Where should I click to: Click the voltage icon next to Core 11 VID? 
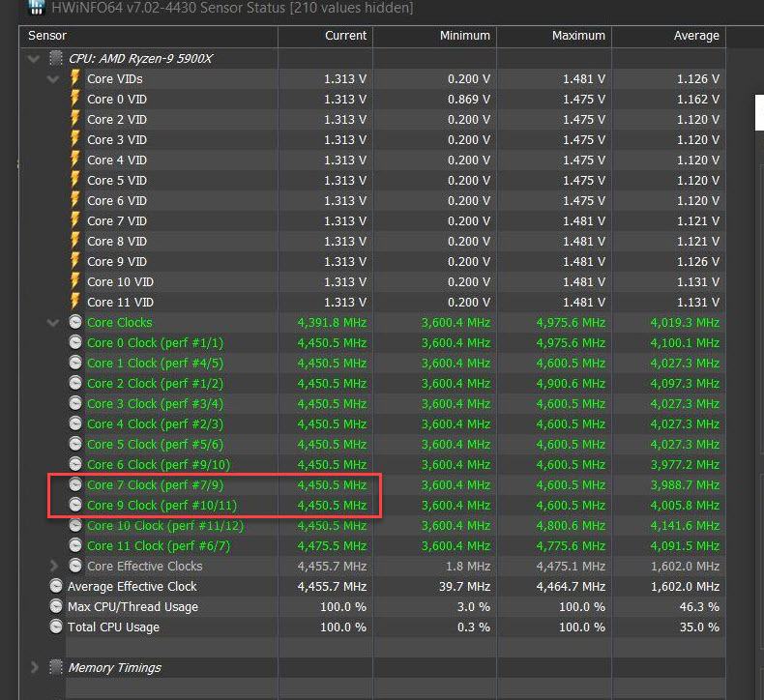75,302
